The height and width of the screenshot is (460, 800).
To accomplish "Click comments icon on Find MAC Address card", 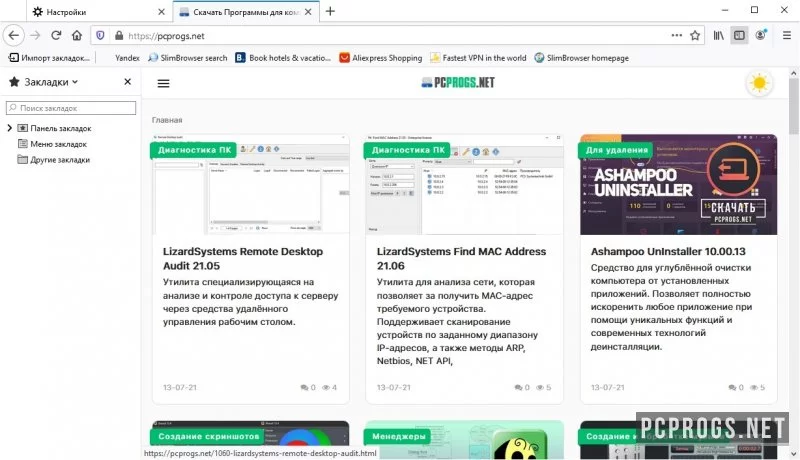I will [518, 388].
